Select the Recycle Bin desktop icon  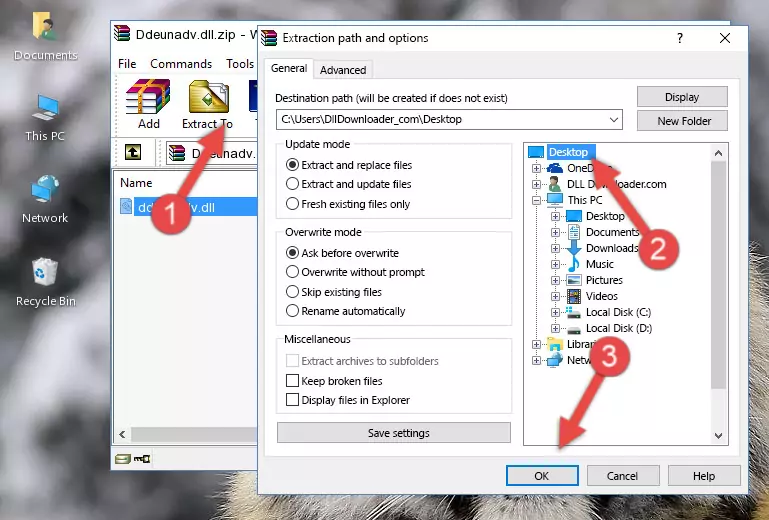pyautogui.click(x=46, y=282)
